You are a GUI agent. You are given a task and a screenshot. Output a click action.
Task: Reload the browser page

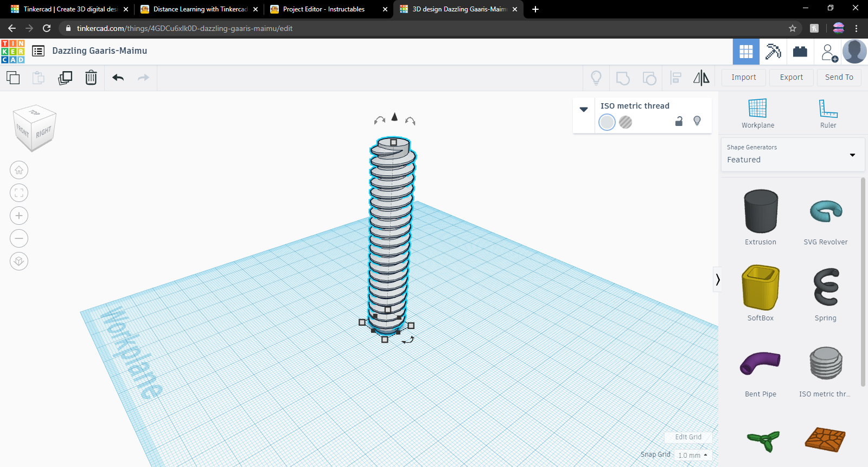(47, 28)
